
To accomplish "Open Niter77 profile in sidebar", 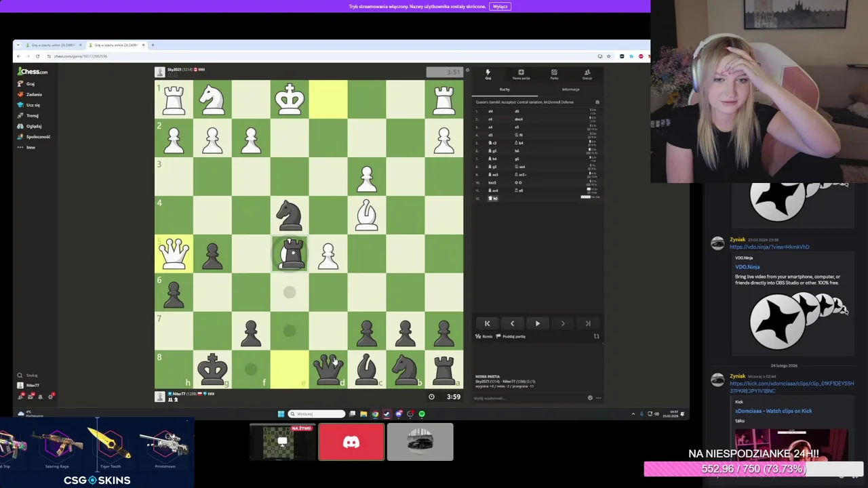I will coord(28,385).
